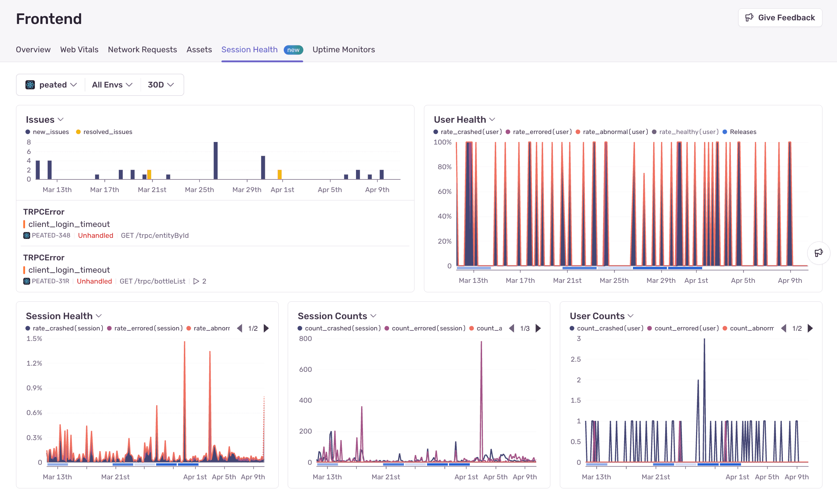Click the Give Feedback button
837x504 pixels.
click(780, 17)
